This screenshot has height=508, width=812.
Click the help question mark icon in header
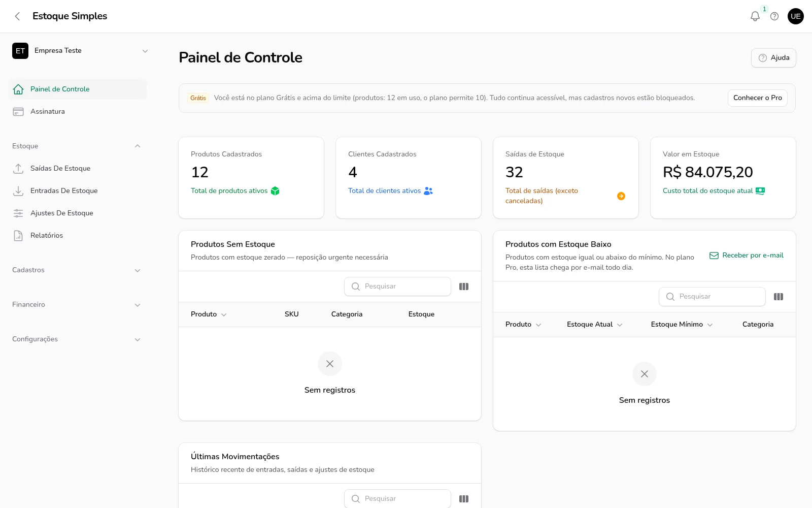[774, 16]
